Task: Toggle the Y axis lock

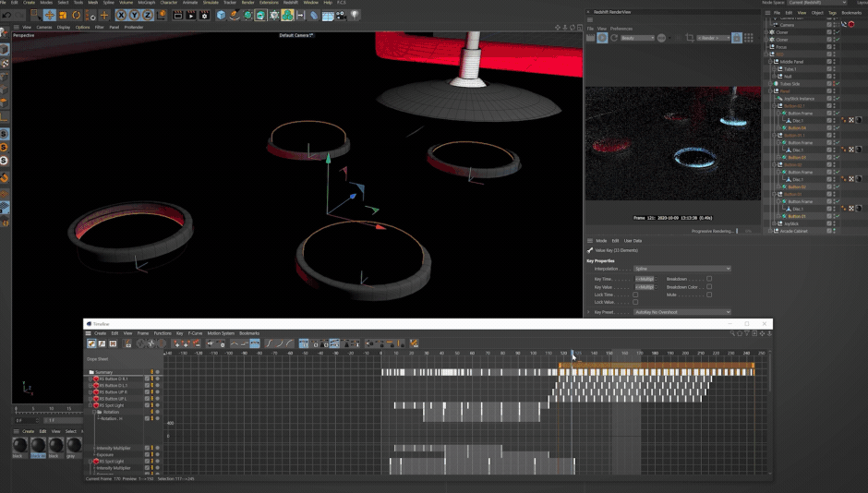Action: [x=135, y=16]
